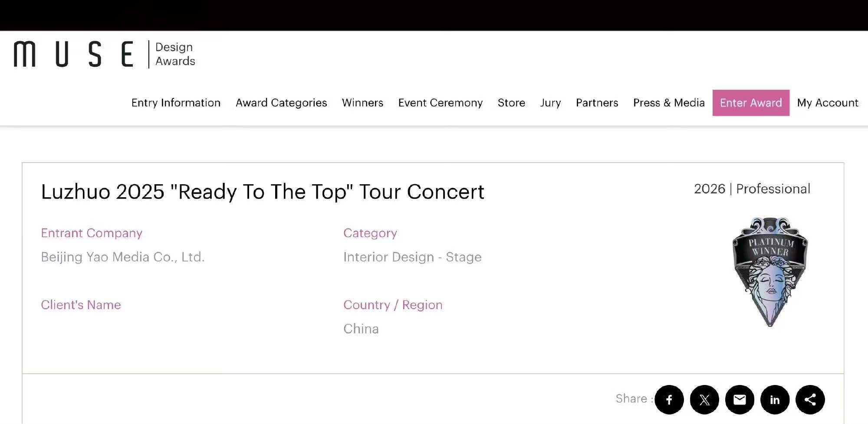The image size is (868, 424).
Task: Open the general share icon
Action: pyautogui.click(x=810, y=399)
